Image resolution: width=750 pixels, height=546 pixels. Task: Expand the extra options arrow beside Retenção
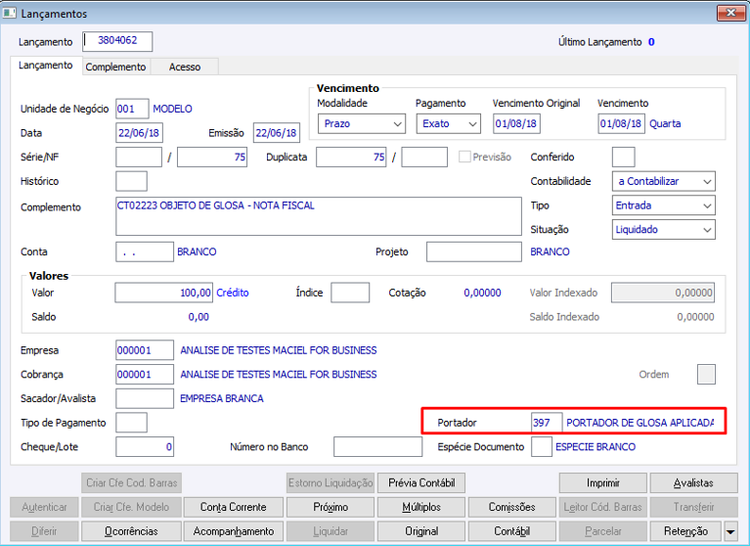(x=730, y=531)
